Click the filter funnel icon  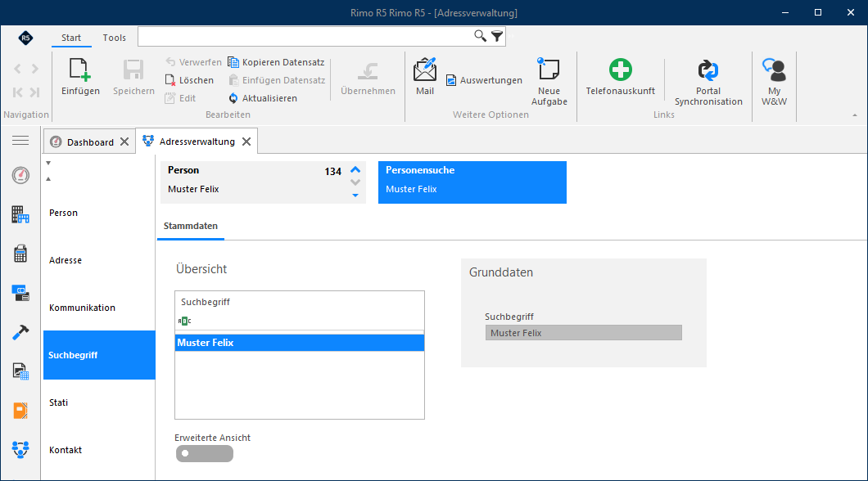[x=497, y=37]
